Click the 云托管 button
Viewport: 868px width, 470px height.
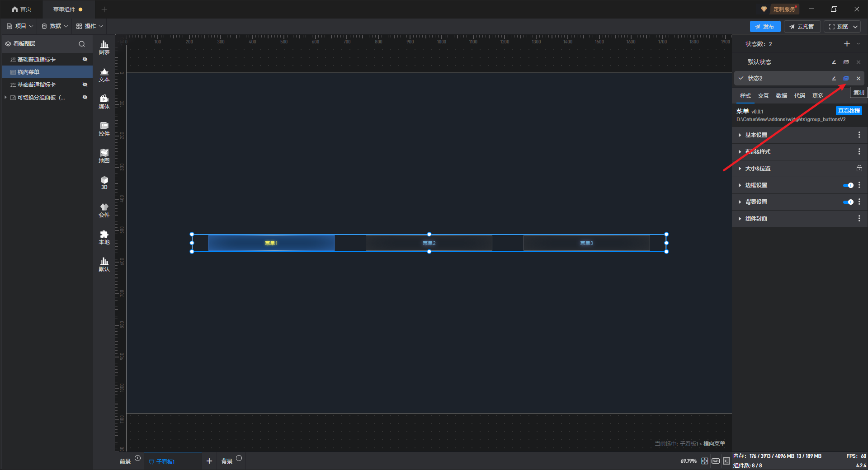[802, 27]
